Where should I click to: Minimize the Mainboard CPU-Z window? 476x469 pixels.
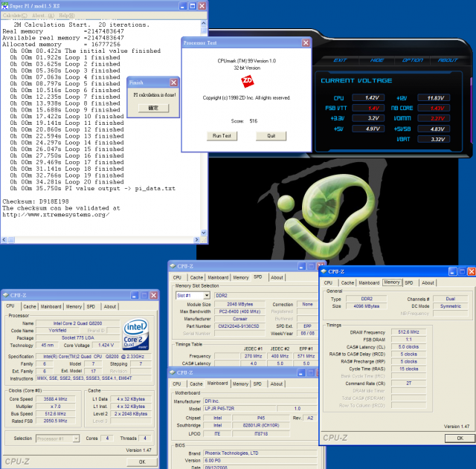coord(300,372)
